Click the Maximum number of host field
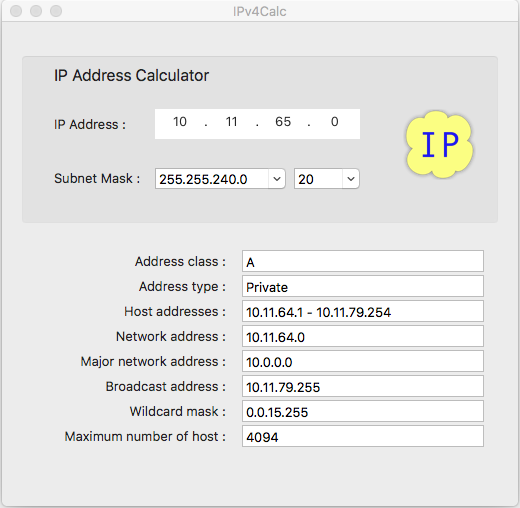Screen dimensions: 520x508 point(363,436)
